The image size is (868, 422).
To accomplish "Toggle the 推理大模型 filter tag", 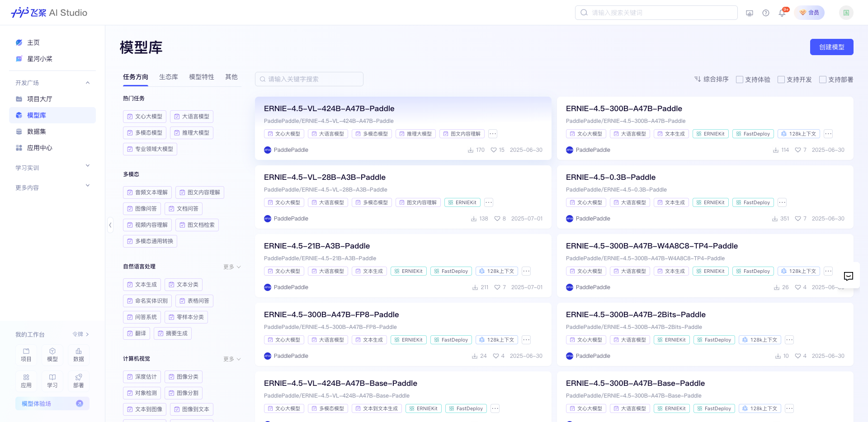I will [x=192, y=133].
